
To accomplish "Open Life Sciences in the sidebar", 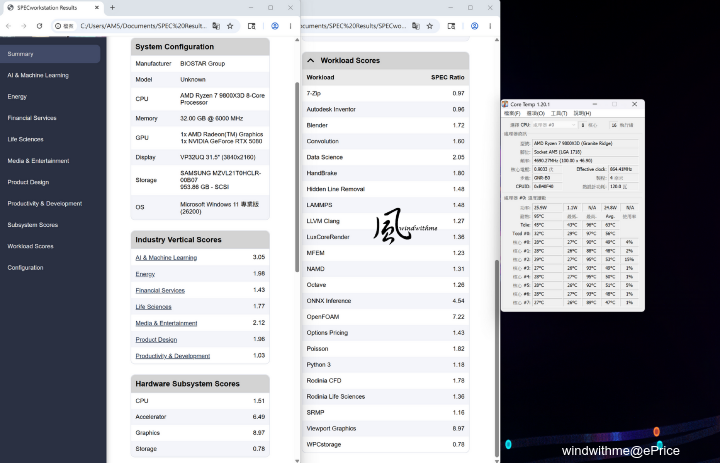I will click(25, 139).
